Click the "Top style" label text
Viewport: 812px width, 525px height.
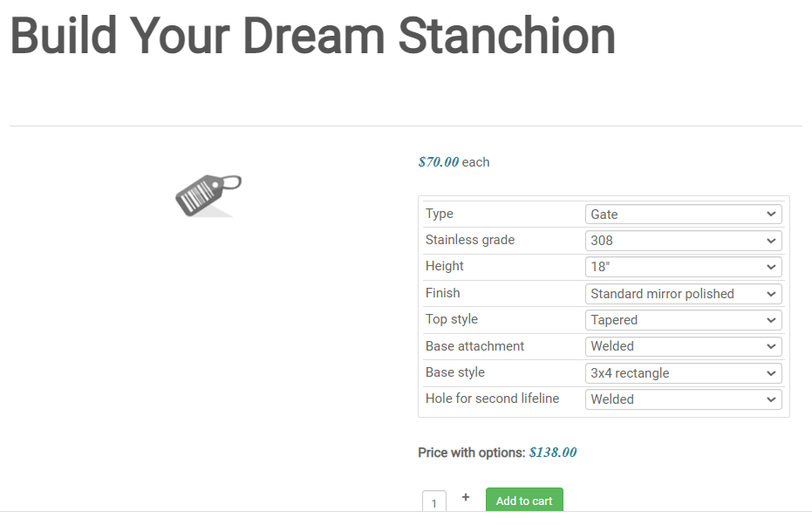(452, 319)
